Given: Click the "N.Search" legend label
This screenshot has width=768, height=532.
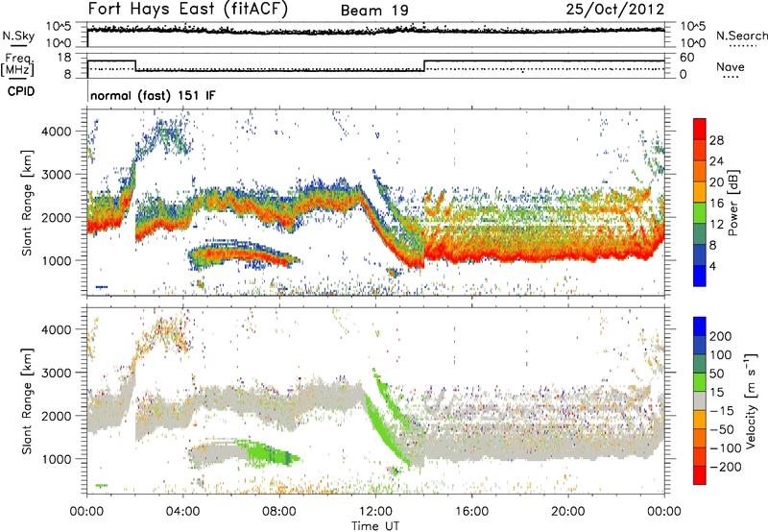Looking at the screenshot, I should [x=742, y=36].
